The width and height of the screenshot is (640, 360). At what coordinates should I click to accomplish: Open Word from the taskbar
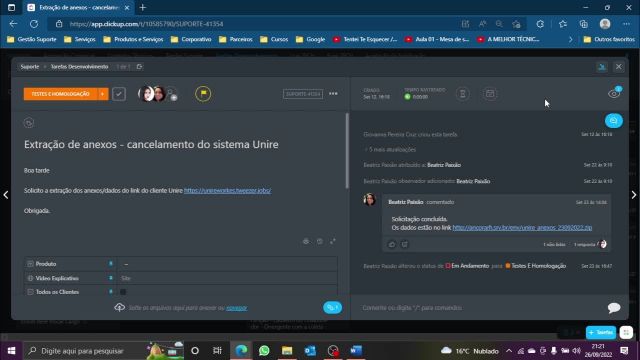[356, 351]
